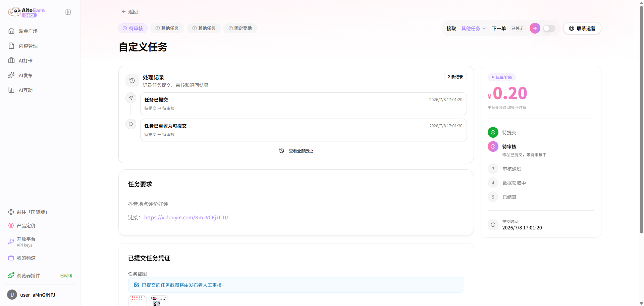Click the AI打卡 briefcase icon

pos(11,60)
